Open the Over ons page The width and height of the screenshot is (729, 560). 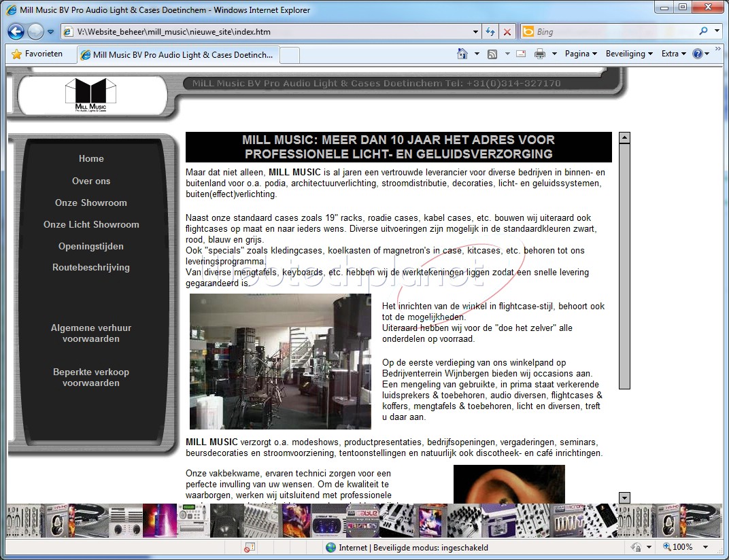[91, 181]
